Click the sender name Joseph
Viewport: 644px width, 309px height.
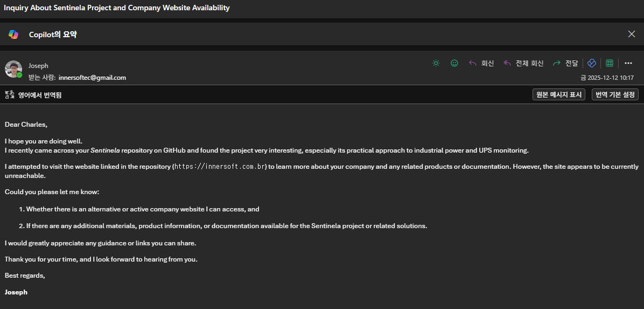click(38, 66)
